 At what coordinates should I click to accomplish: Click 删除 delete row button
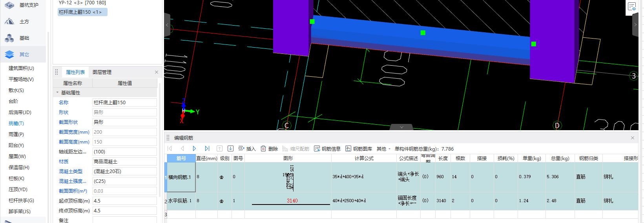click(x=269, y=149)
